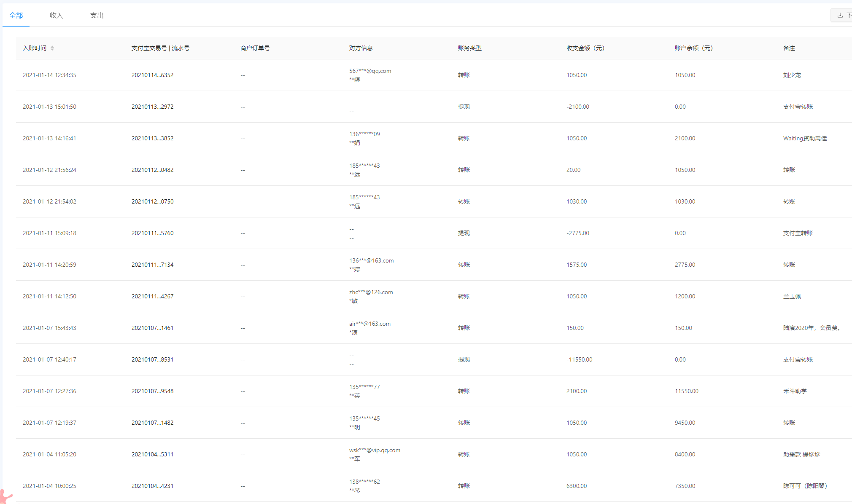This screenshot has width=852, height=504.
Task: Click the sort arrows beside 入账时间
Action: pos(52,48)
